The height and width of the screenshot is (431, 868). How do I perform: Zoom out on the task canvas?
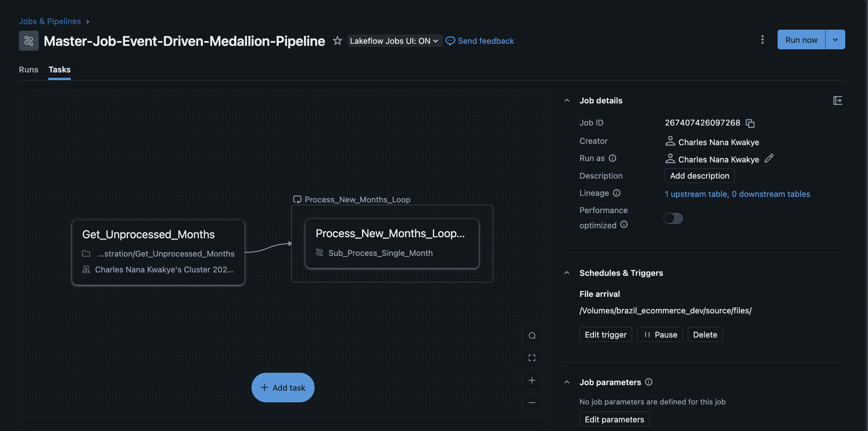(532, 403)
